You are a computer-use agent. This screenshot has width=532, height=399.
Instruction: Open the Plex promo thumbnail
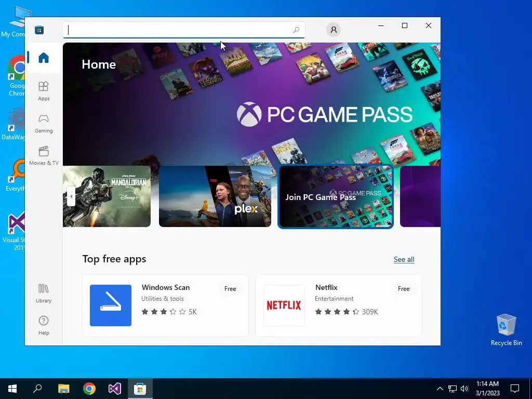coord(215,196)
